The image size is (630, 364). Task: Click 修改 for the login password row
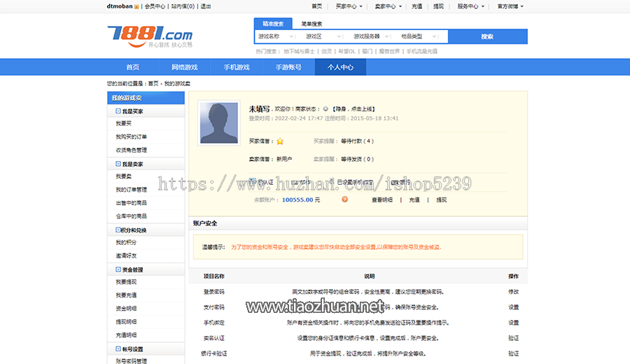click(x=513, y=291)
